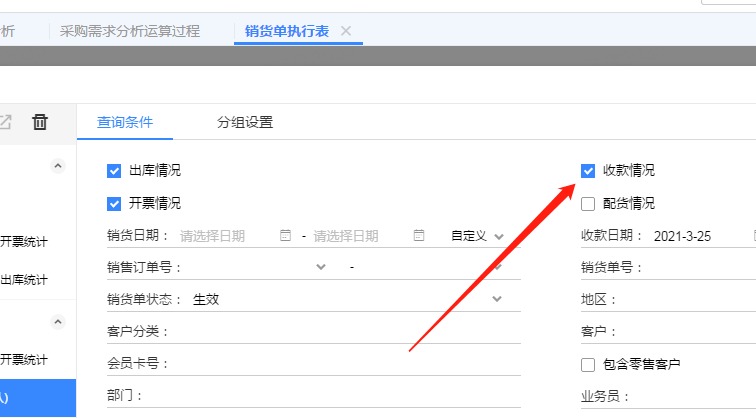Click the export share icon
Viewport: 756px width, 418px height.
coord(5,122)
